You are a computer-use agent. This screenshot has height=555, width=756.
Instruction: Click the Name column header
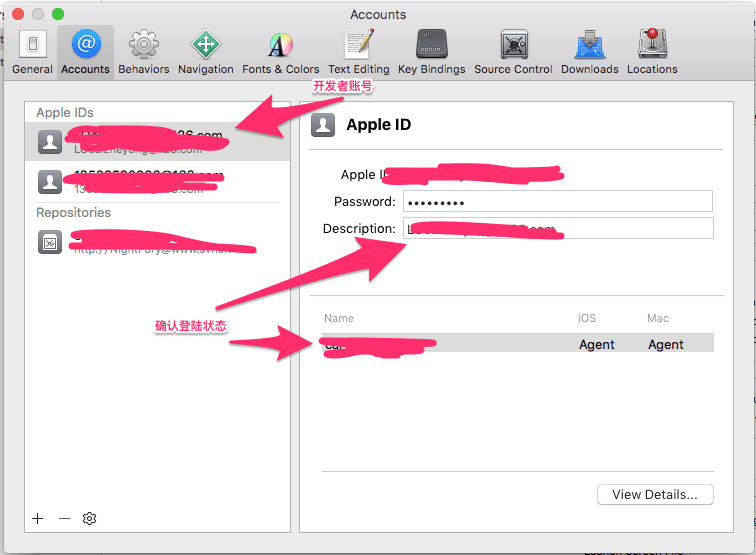pos(339,318)
